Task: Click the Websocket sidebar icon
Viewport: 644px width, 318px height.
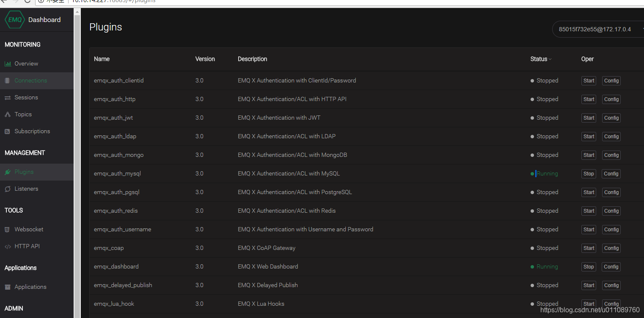Action: [x=7, y=230]
